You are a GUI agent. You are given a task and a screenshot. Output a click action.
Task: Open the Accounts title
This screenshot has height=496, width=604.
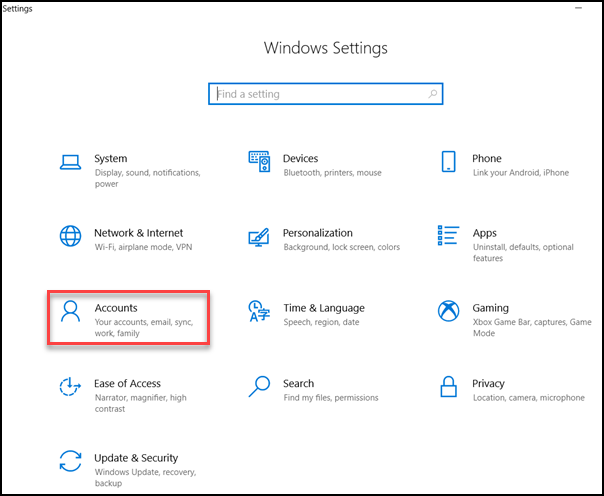click(116, 308)
